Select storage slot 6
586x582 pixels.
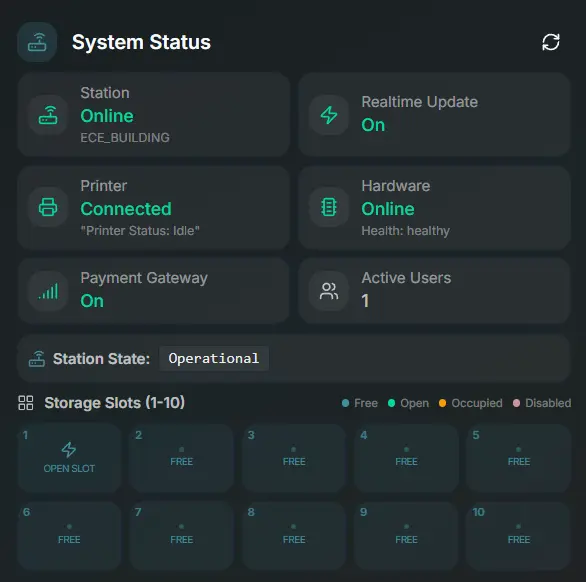point(69,536)
